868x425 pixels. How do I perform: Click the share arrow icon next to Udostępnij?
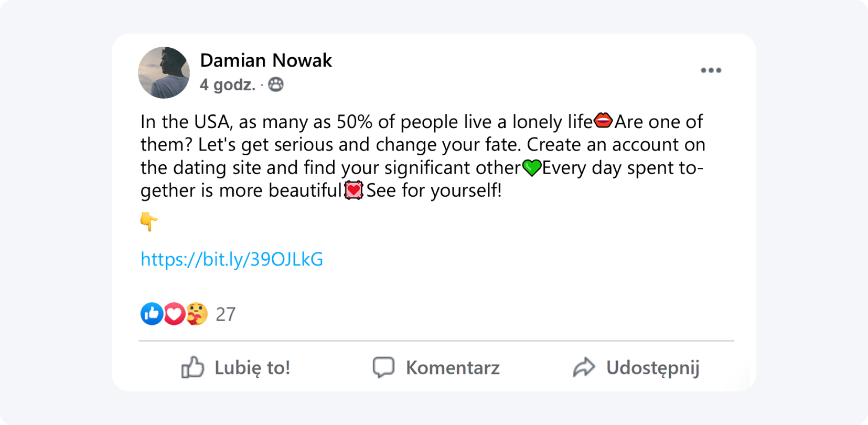(584, 367)
